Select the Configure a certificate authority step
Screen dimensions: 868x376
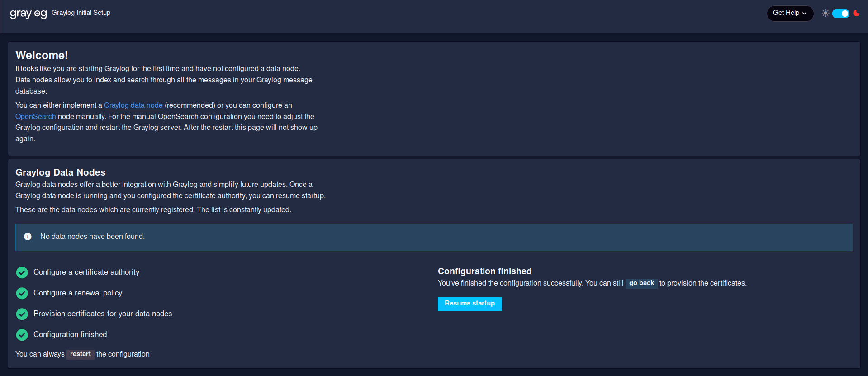tap(86, 272)
